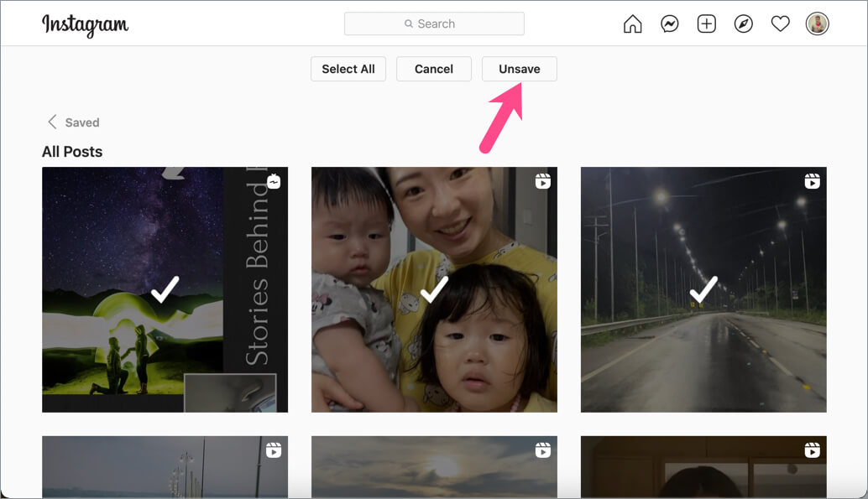This screenshot has height=499, width=868.
Task: Open the Messenger direct messages icon
Action: 669,23
